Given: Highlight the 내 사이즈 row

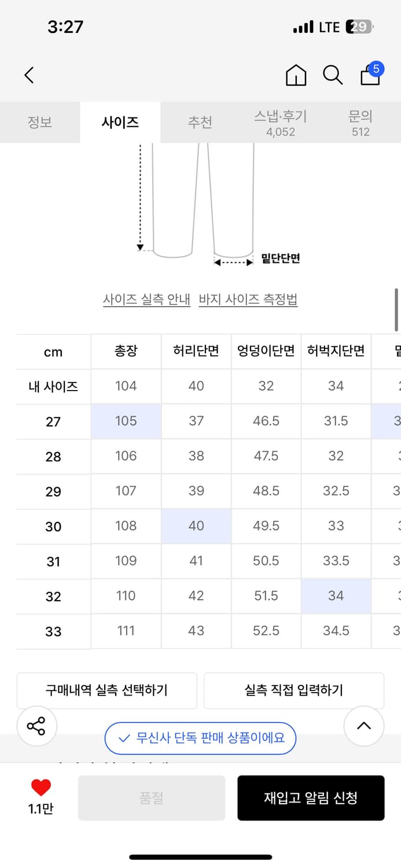Looking at the screenshot, I should pyautogui.click(x=53, y=386).
